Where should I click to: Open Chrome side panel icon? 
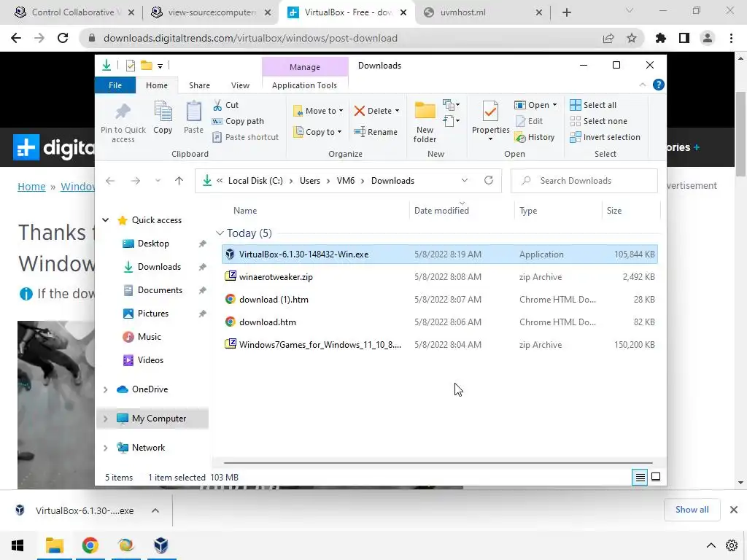pos(684,38)
